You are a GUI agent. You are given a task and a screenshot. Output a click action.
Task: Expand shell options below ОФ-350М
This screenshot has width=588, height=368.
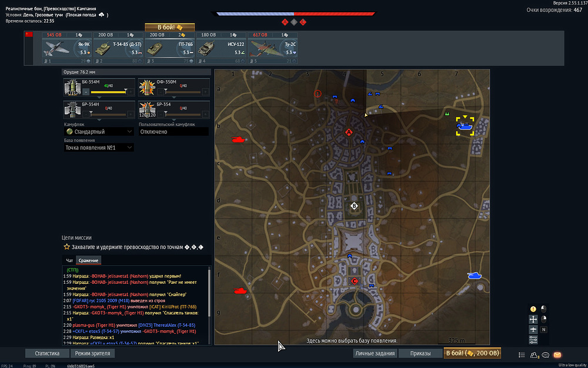[x=174, y=98]
